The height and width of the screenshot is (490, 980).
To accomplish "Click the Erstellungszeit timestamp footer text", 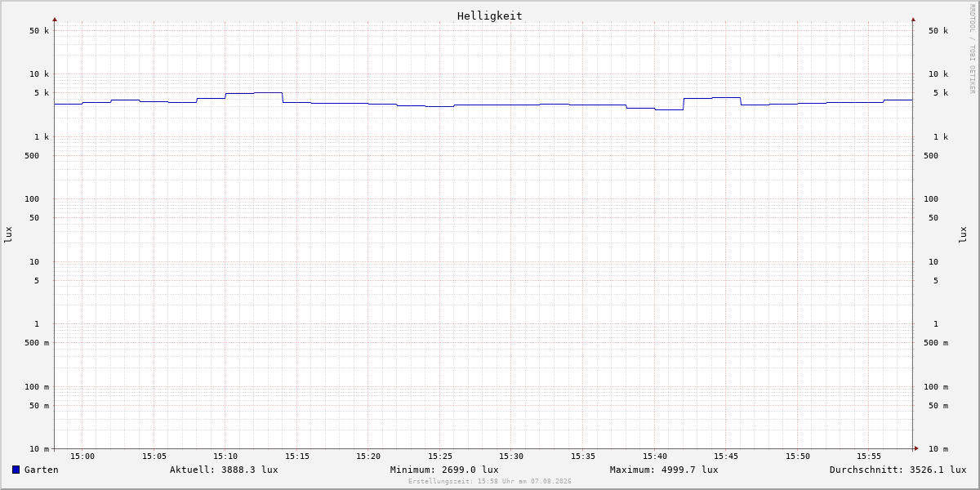I will coord(490,482).
